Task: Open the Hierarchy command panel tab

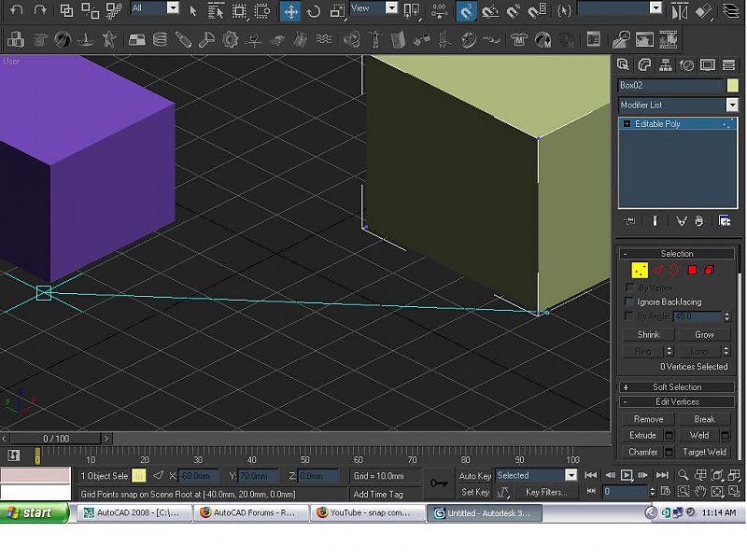Action: click(666, 65)
